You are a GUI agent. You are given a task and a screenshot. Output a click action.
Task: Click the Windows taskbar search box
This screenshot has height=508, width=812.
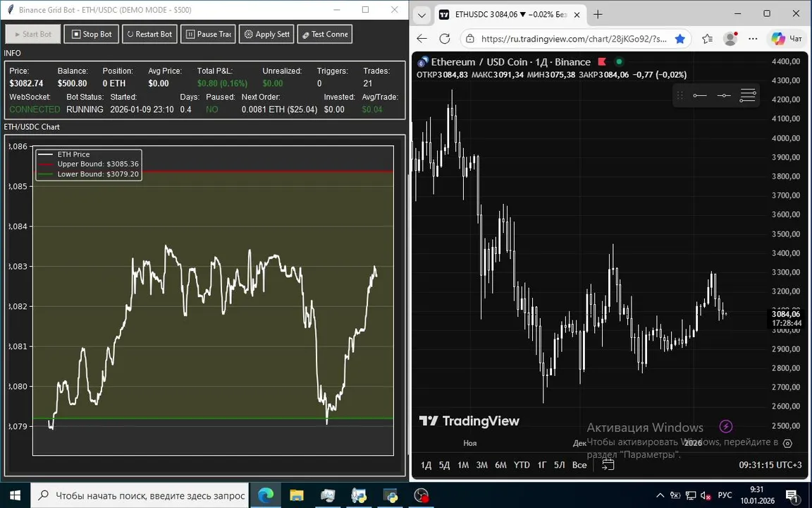(140, 495)
